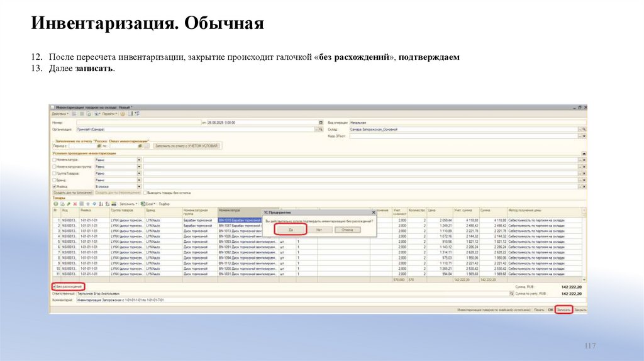Click the scroll-down arrow of the table scrollbar
The width and height of the screenshot is (644, 361).
584,280
